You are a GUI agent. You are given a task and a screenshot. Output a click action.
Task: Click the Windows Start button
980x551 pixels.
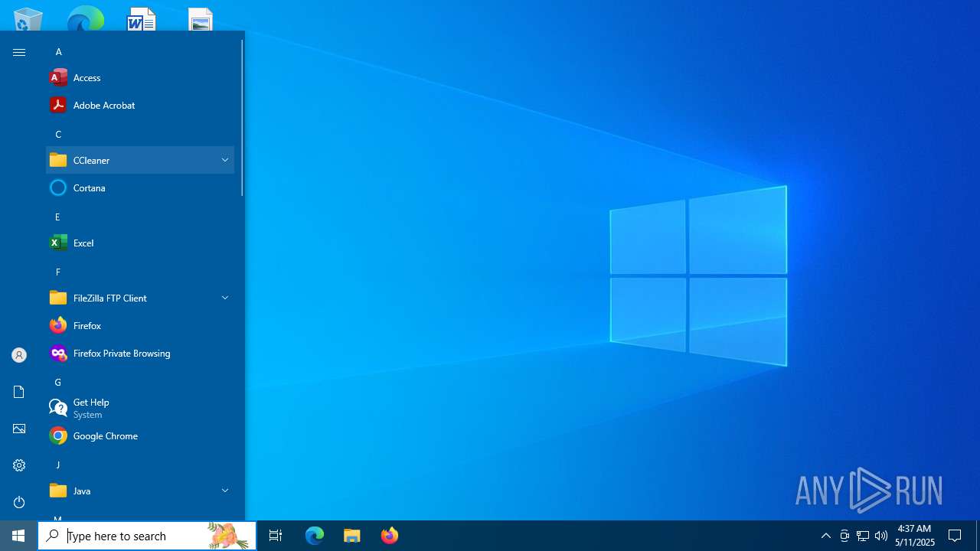click(x=18, y=536)
